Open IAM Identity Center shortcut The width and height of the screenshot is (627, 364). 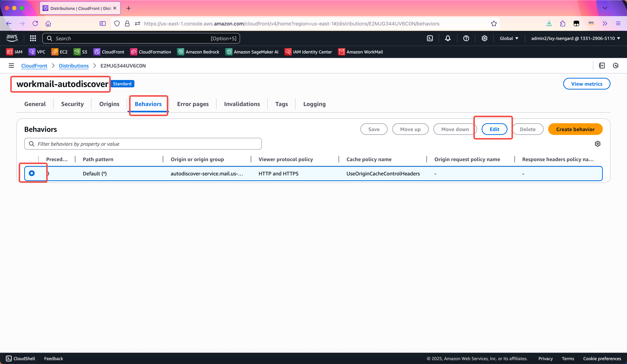[x=308, y=52]
